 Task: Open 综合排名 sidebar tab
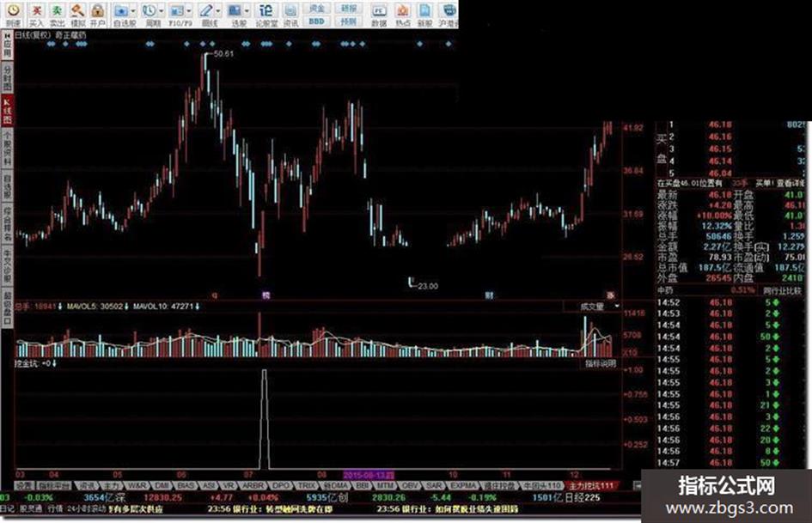pos(7,224)
